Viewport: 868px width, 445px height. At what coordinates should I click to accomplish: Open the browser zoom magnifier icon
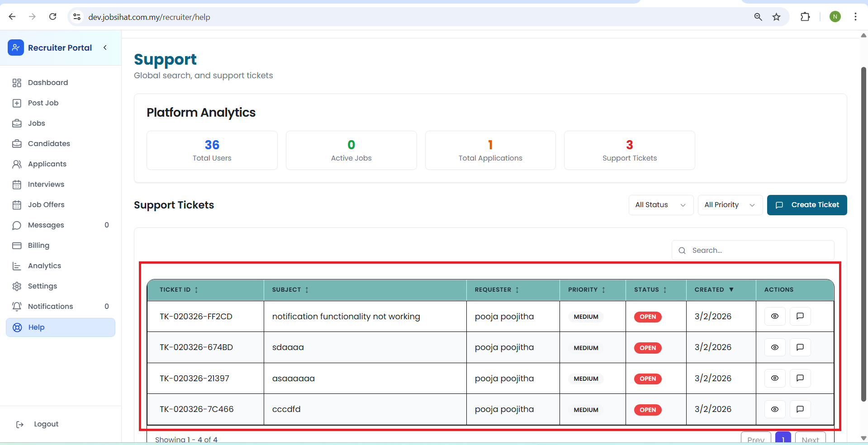pos(758,17)
